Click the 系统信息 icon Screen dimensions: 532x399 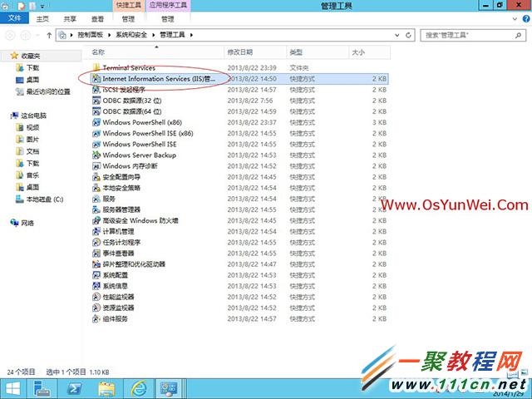pos(96,286)
